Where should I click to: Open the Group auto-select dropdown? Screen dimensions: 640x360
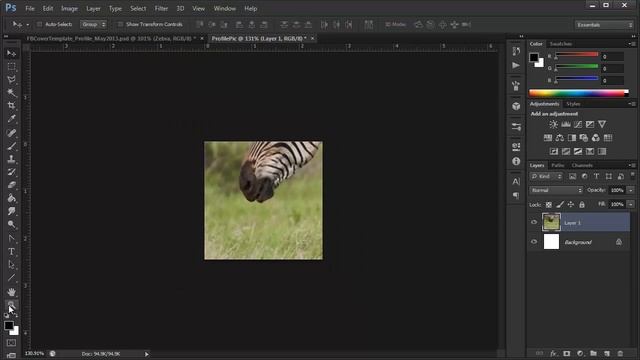93,24
